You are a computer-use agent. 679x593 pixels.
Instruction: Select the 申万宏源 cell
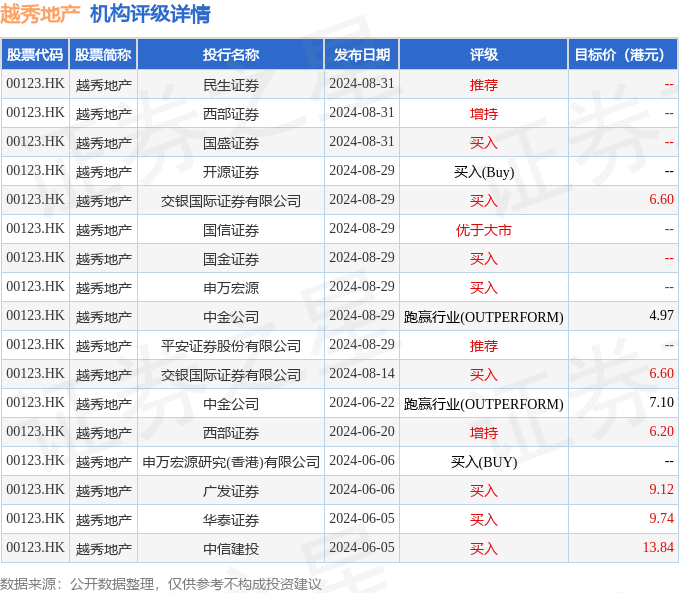[231, 288]
